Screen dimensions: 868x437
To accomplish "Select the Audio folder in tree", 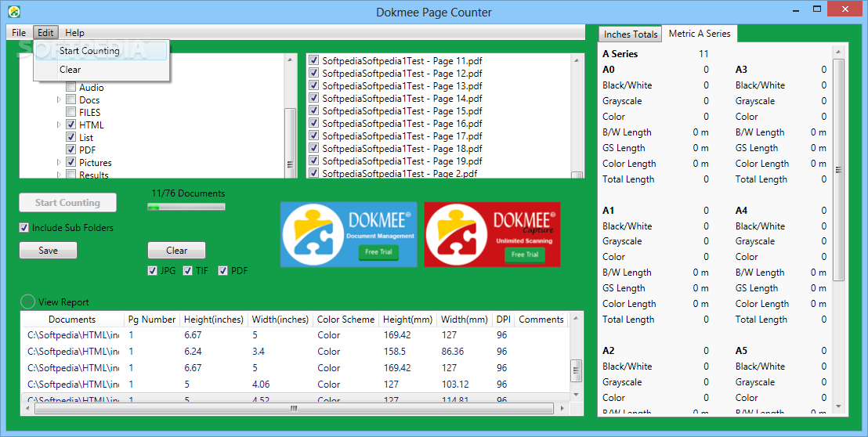I will tap(92, 88).
